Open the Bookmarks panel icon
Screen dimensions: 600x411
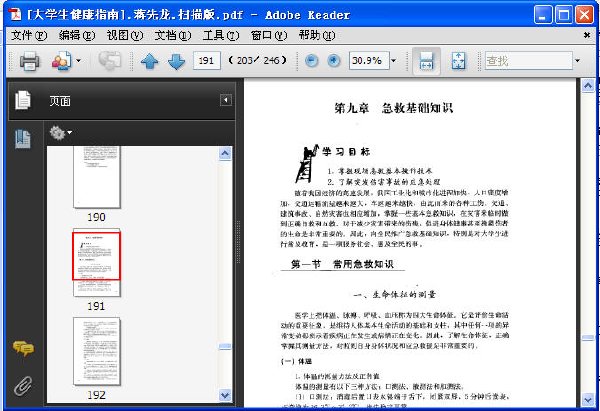tap(23, 139)
